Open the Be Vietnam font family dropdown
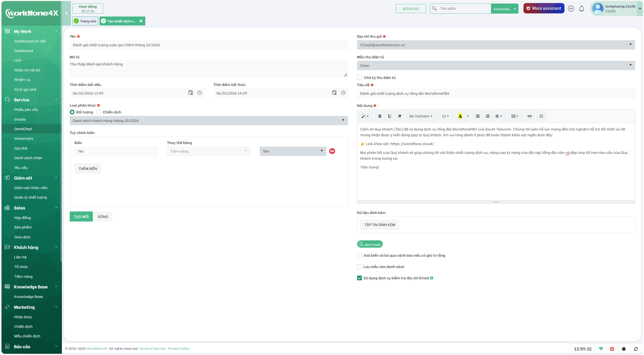The height and width of the screenshot is (355, 644). point(421,116)
